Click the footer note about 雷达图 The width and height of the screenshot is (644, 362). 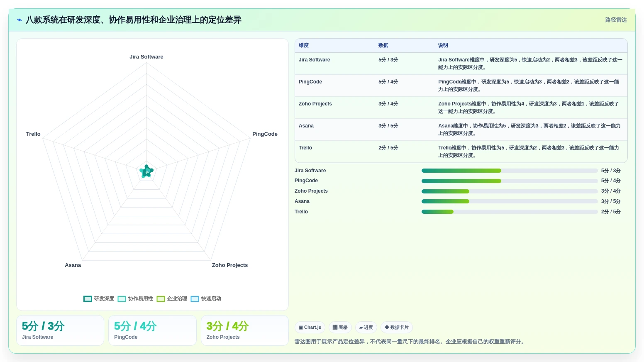[410, 342]
